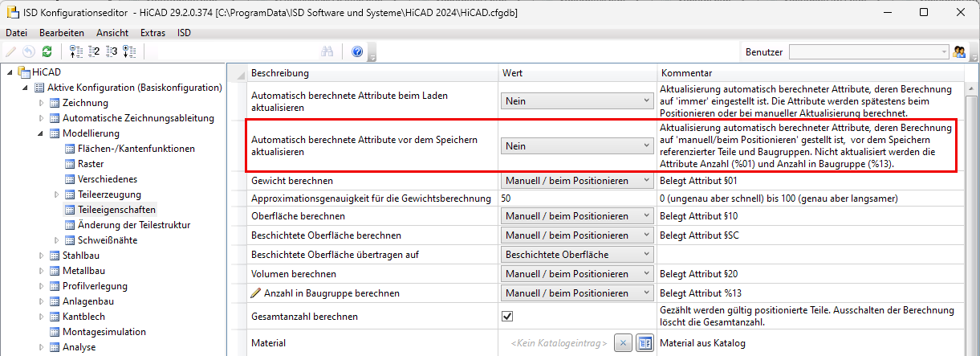
Task: Click the X button to clear Material entry
Action: 624,343
